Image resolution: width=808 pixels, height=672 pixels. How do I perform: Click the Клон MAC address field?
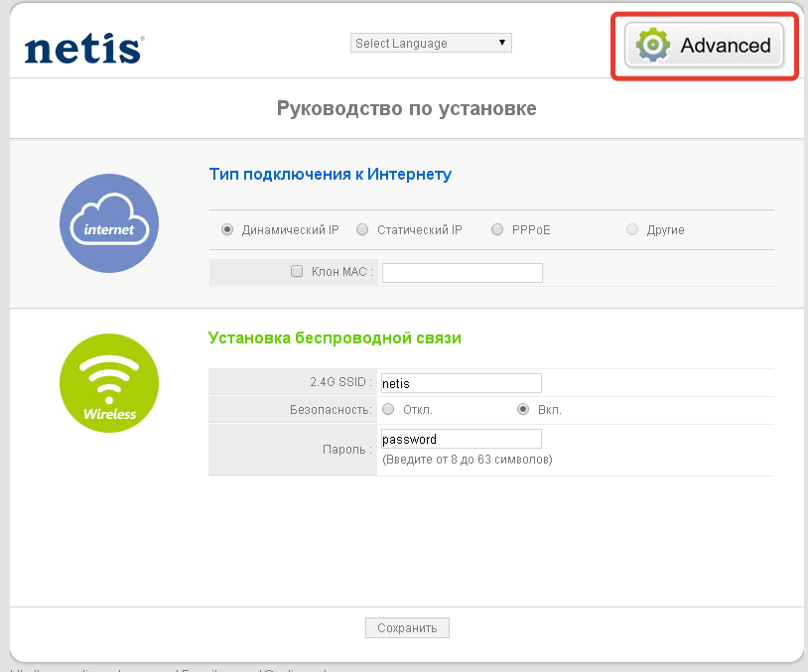coord(462,272)
